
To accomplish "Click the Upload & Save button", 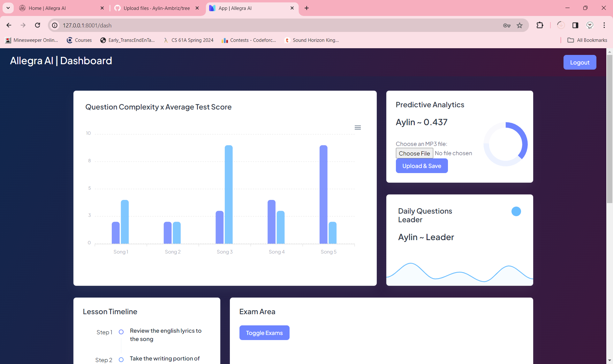I will pyautogui.click(x=421, y=166).
